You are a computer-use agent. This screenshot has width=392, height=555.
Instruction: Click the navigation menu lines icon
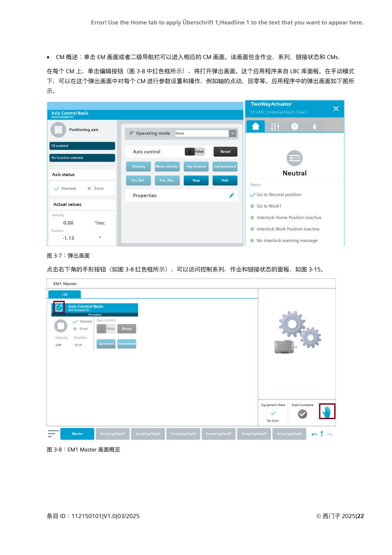[x=53, y=434]
